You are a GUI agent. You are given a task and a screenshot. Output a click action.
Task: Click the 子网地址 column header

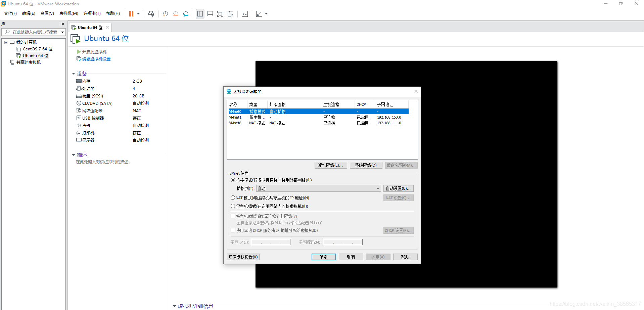tap(392, 104)
